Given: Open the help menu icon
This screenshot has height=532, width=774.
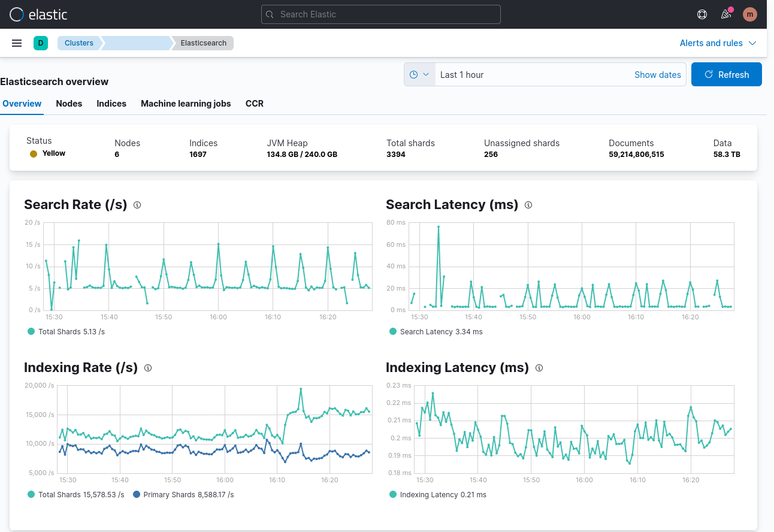Looking at the screenshot, I should pyautogui.click(x=702, y=14).
